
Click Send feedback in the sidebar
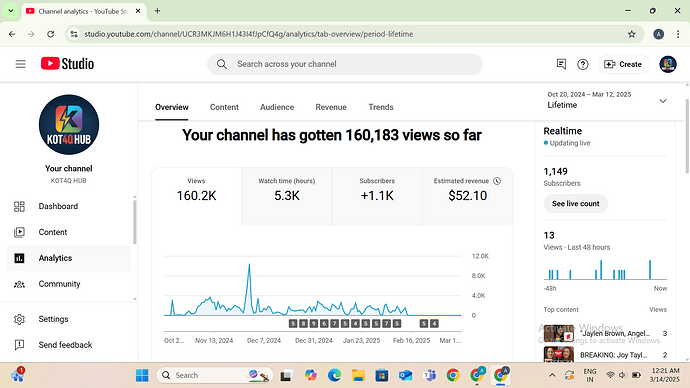(69, 345)
